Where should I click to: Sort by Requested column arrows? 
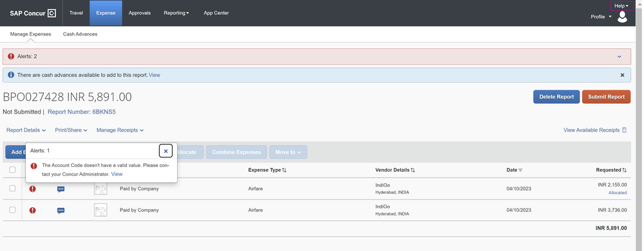pyautogui.click(x=625, y=170)
